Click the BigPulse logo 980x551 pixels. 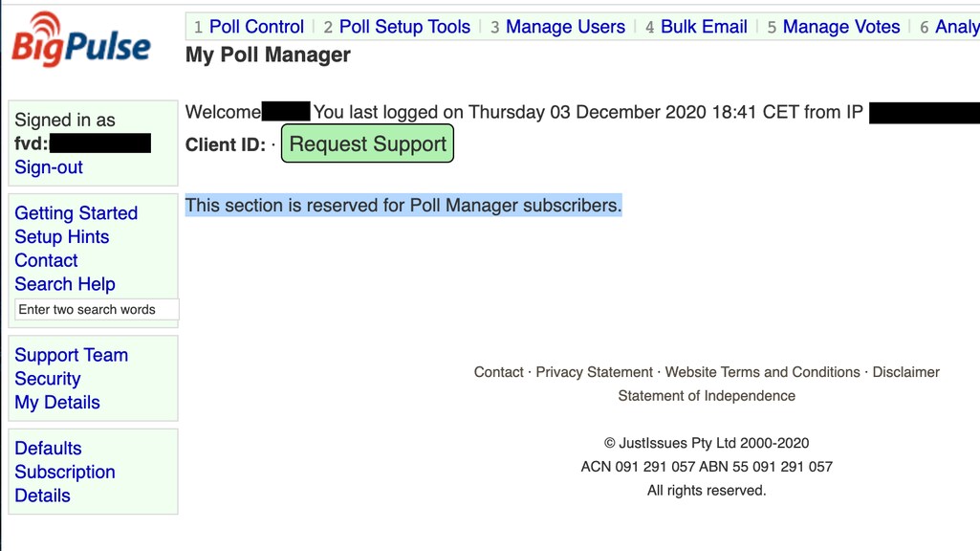click(x=81, y=40)
